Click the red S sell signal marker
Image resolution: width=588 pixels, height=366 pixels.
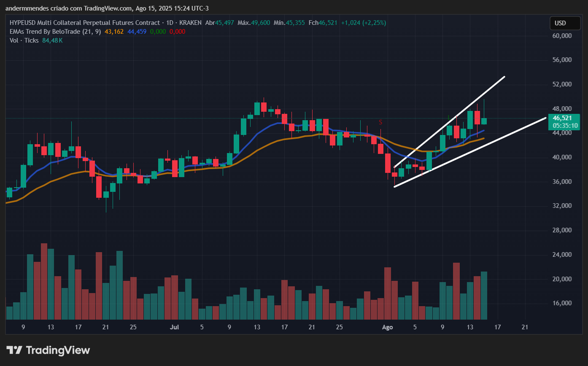pos(380,122)
